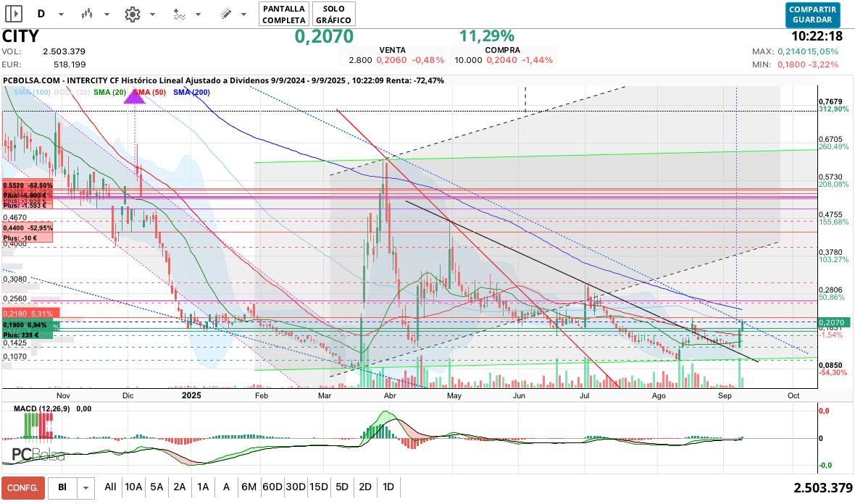Select the 2D time range

click(364, 487)
